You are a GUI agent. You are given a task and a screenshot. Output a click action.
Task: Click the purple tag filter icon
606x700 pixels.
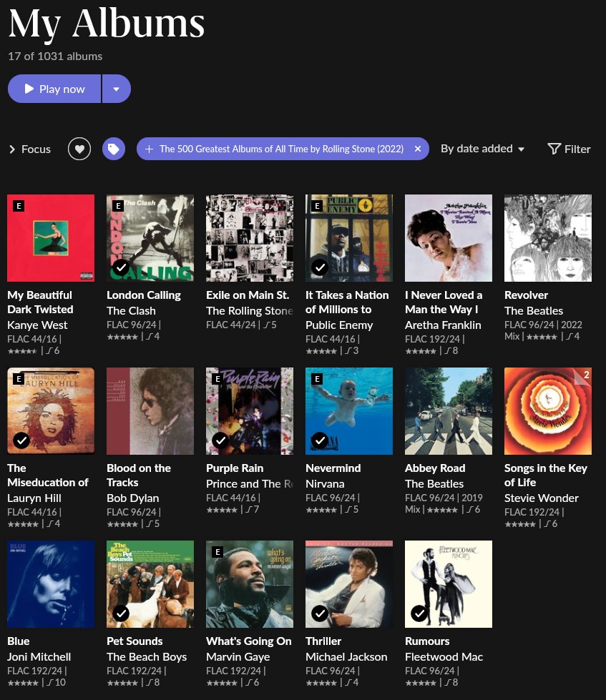click(x=114, y=149)
